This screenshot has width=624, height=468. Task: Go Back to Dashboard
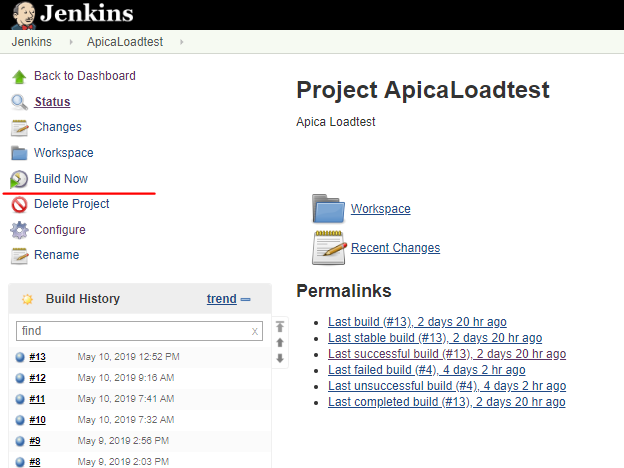(85, 76)
